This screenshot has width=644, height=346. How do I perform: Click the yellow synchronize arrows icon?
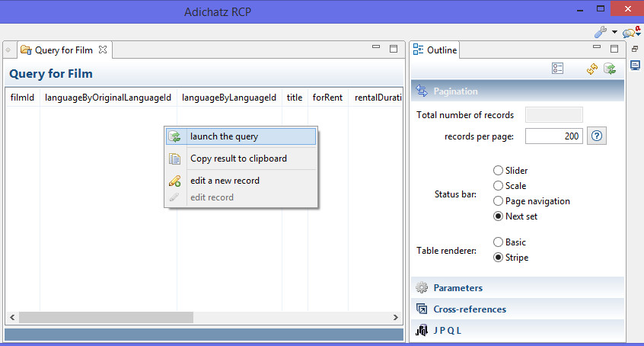[x=592, y=69]
